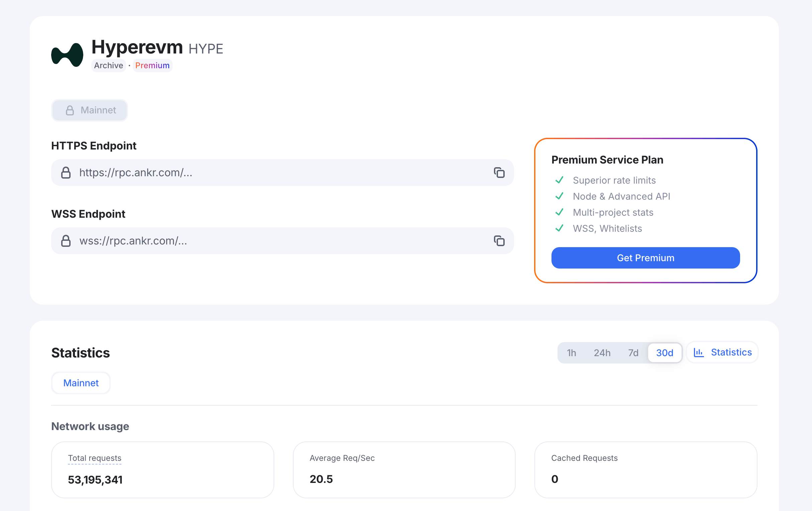Screen dimensions: 812x511
Task: Click the Hyperevm logo
Action: (67, 55)
